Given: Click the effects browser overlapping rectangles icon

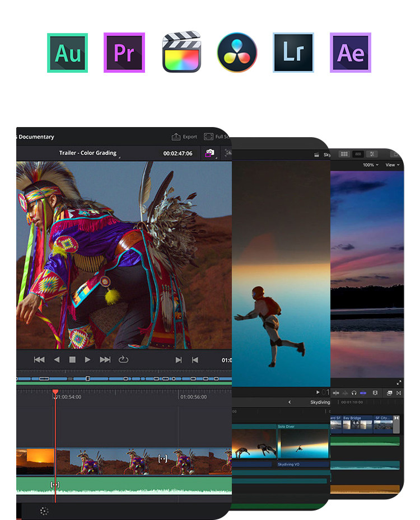Looking at the screenshot, I should click(x=389, y=393).
